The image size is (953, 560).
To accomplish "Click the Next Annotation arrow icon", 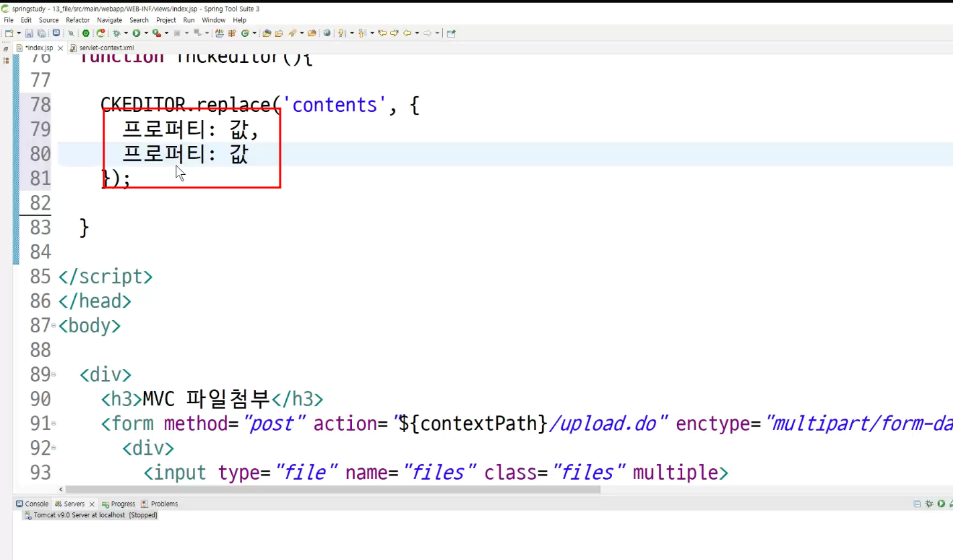I will coord(342,33).
